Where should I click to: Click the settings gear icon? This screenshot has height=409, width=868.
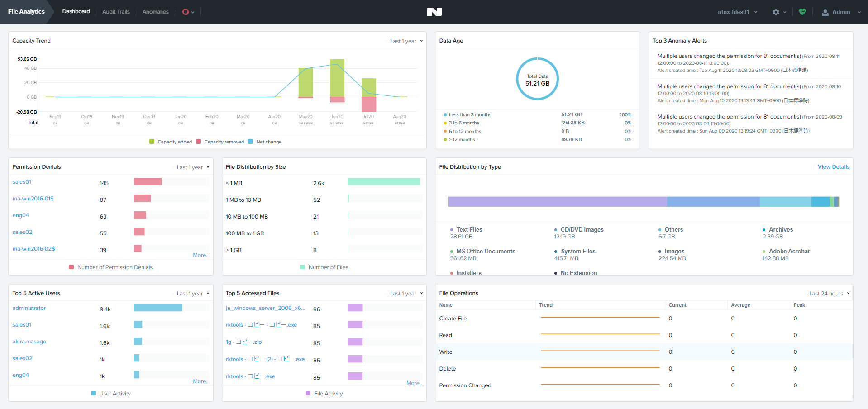(x=777, y=12)
